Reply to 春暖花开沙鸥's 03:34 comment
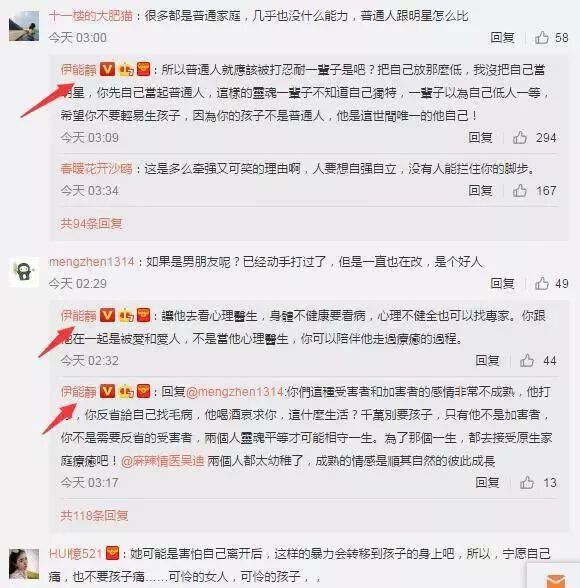Viewport: 580px width, 588px height. coord(480,190)
